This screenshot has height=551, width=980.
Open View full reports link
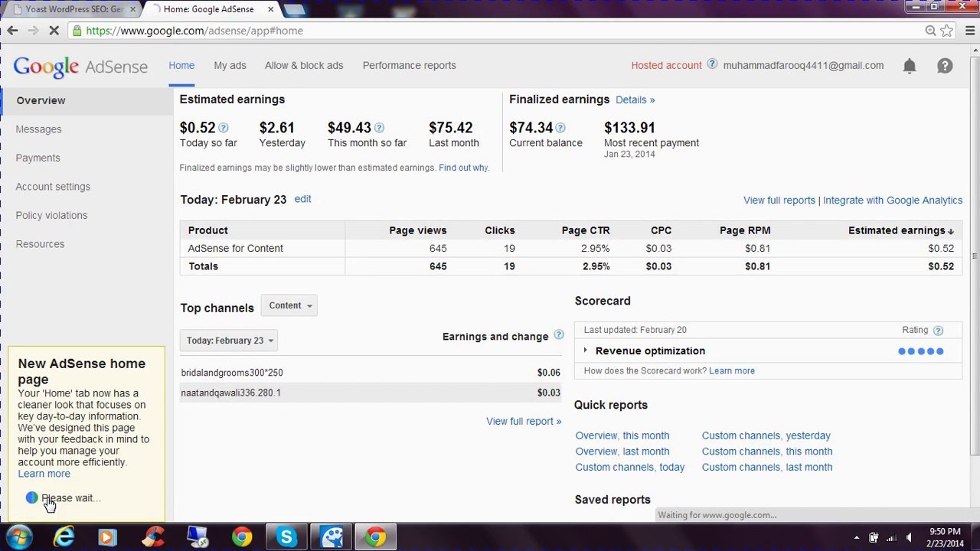click(779, 201)
